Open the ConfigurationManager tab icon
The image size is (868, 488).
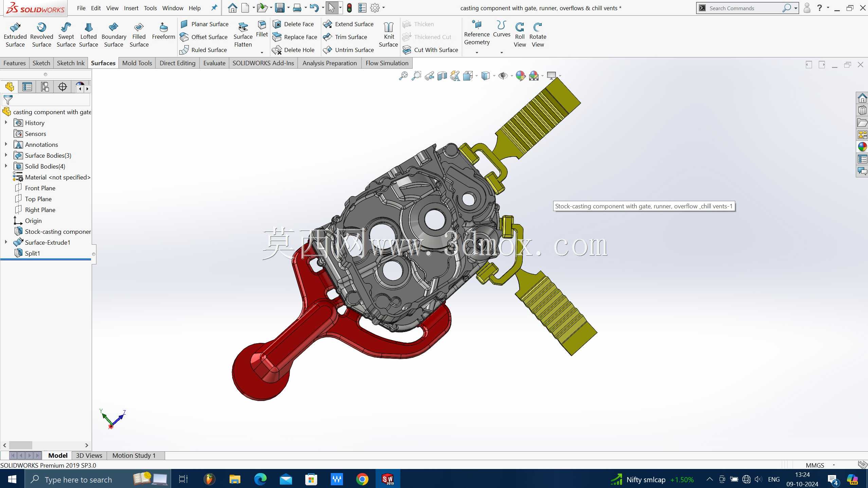click(x=45, y=87)
